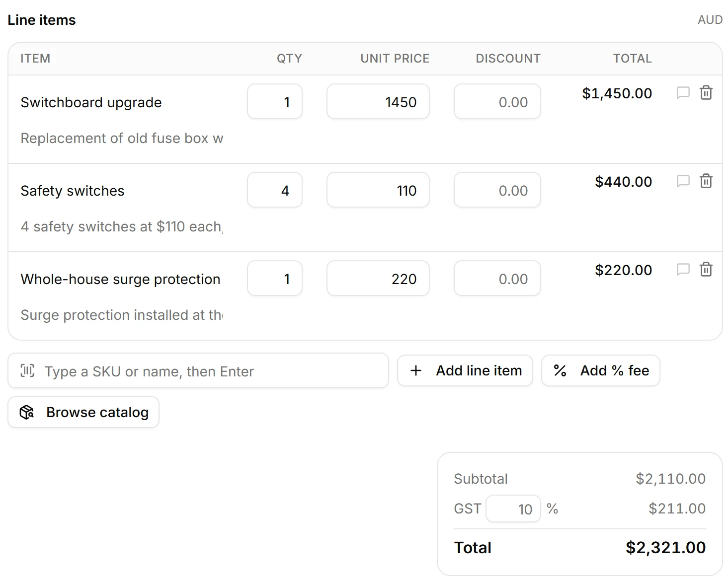Click the AUD currency label

[710, 20]
